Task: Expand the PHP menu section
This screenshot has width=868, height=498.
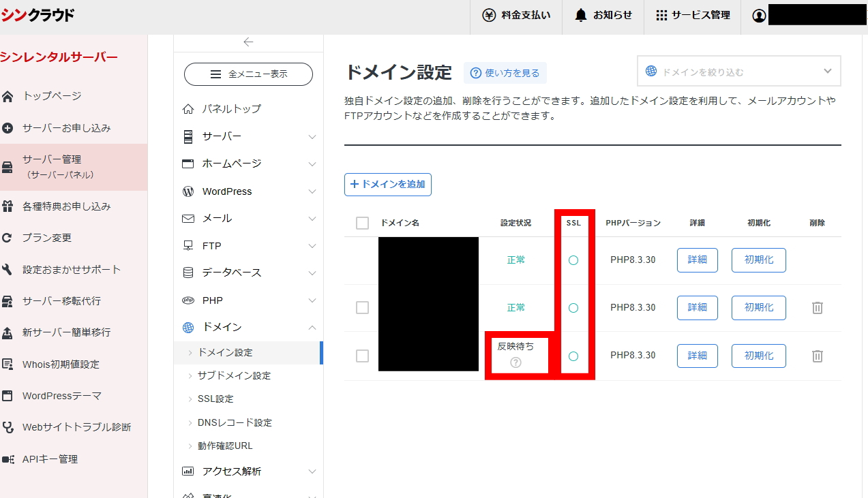Action: [x=248, y=300]
